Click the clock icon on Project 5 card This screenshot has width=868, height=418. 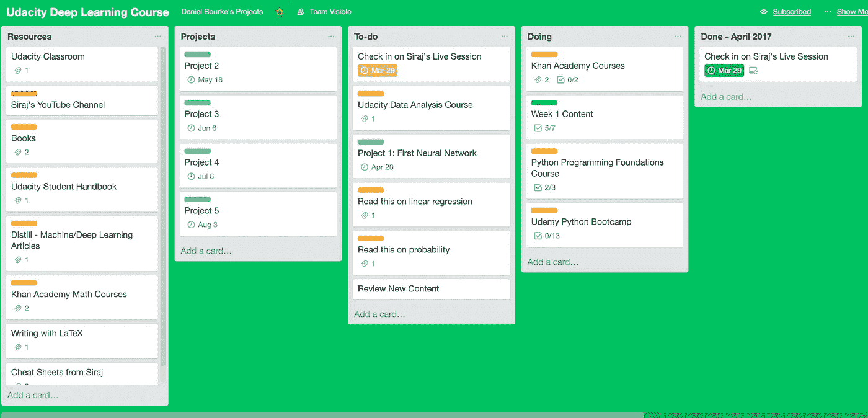(x=191, y=225)
